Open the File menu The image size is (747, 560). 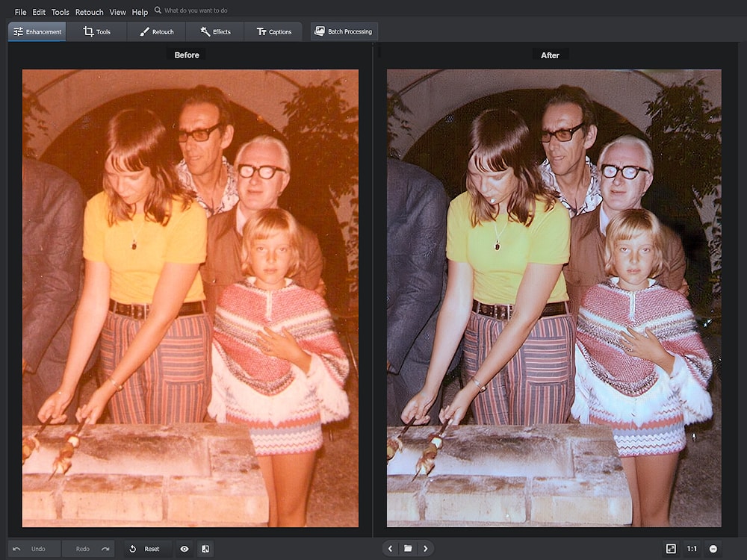[x=20, y=12]
